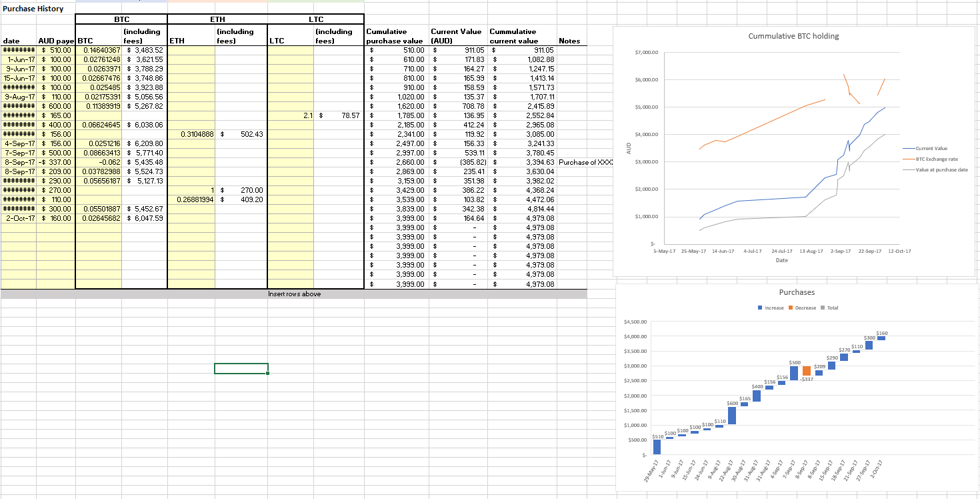Screen dimensions: 980x499
Task: Select BTC rate cell 6,209.80
Action: pos(144,143)
